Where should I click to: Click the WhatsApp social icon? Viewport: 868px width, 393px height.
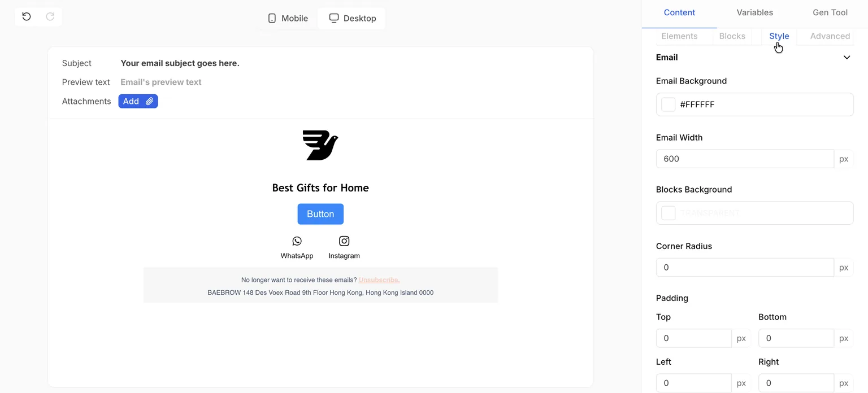297,241
